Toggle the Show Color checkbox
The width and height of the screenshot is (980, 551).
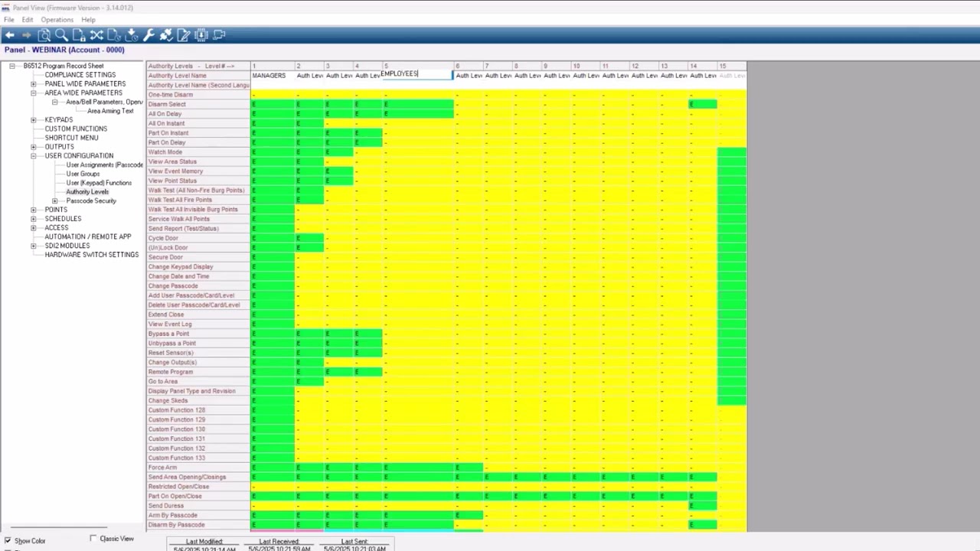tap(8, 541)
